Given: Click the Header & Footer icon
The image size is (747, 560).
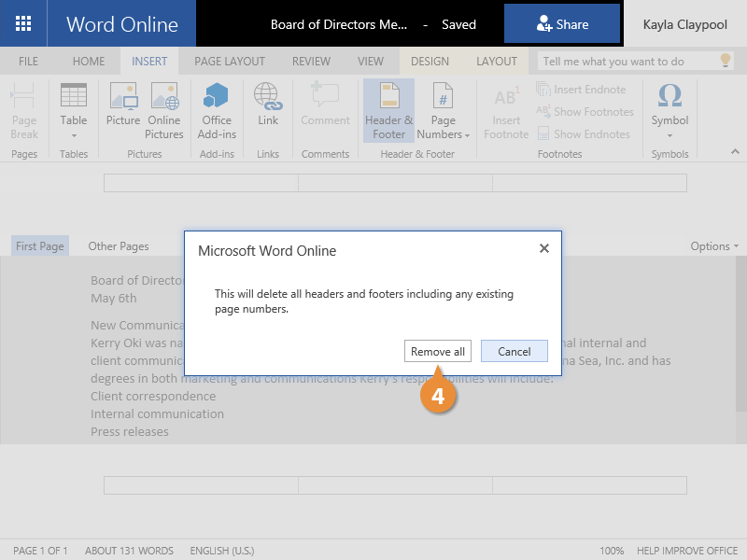Looking at the screenshot, I should click(x=388, y=98).
